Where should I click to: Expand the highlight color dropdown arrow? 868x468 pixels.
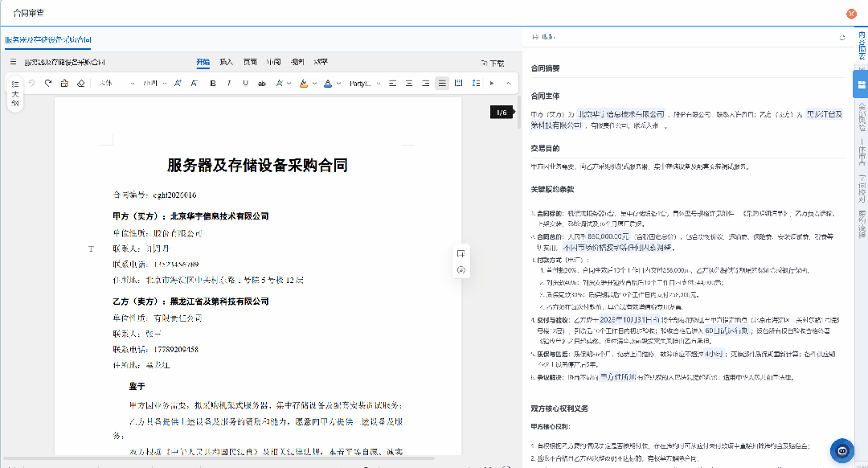pyautogui.click(x=314, y=84)
